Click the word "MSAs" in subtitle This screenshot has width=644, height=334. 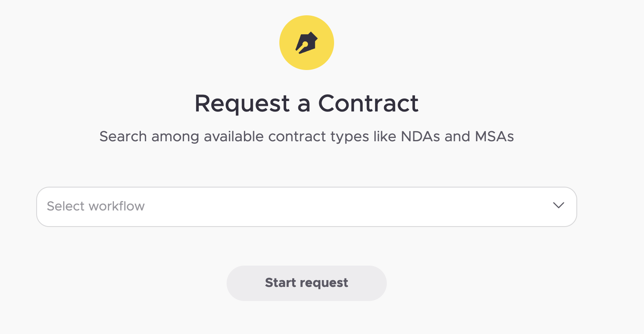click(x=494, y=136)
